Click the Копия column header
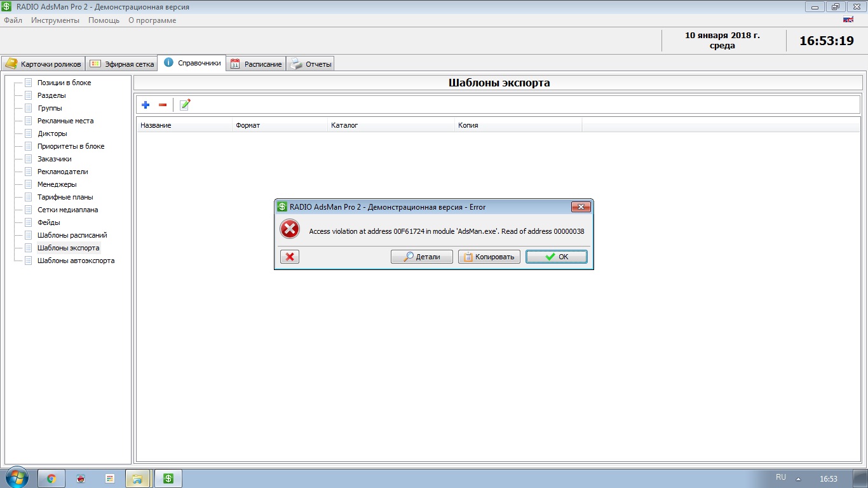This screenshot has width=868, height=488. (x=518, y=125)
